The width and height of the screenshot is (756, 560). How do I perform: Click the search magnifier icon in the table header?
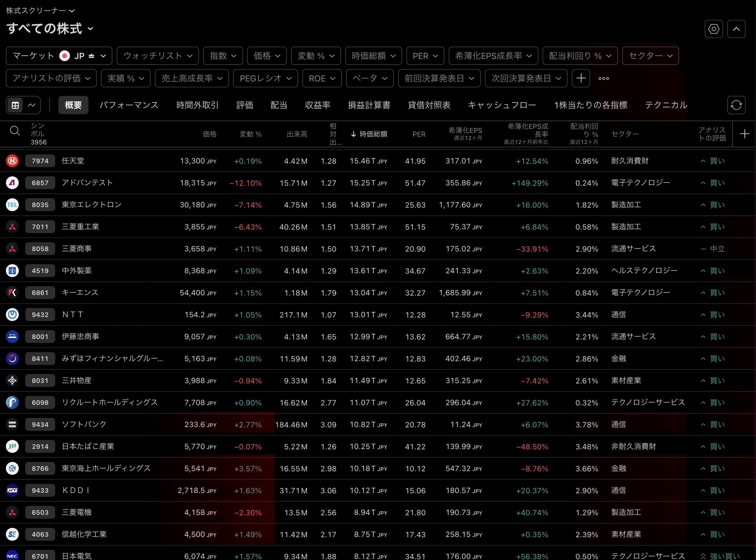pos(14,130)
